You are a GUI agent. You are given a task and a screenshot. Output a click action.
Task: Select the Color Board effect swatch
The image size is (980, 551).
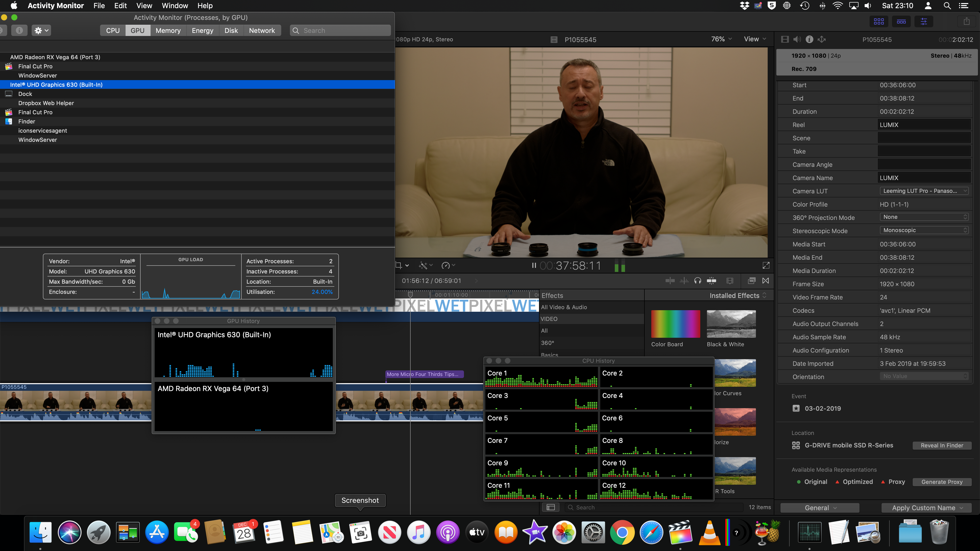pyautogui.click(x=675, y=324)
